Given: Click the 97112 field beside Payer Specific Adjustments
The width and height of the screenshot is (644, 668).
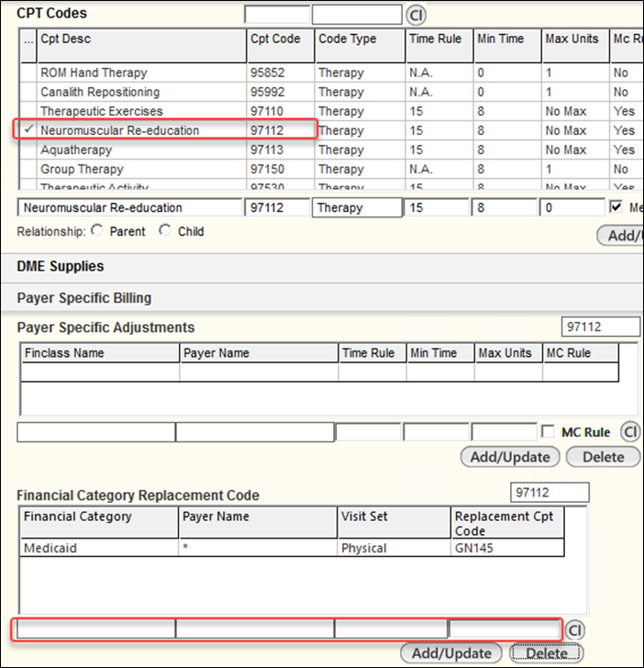Looking at the screenshot, I should coord(601,327).
